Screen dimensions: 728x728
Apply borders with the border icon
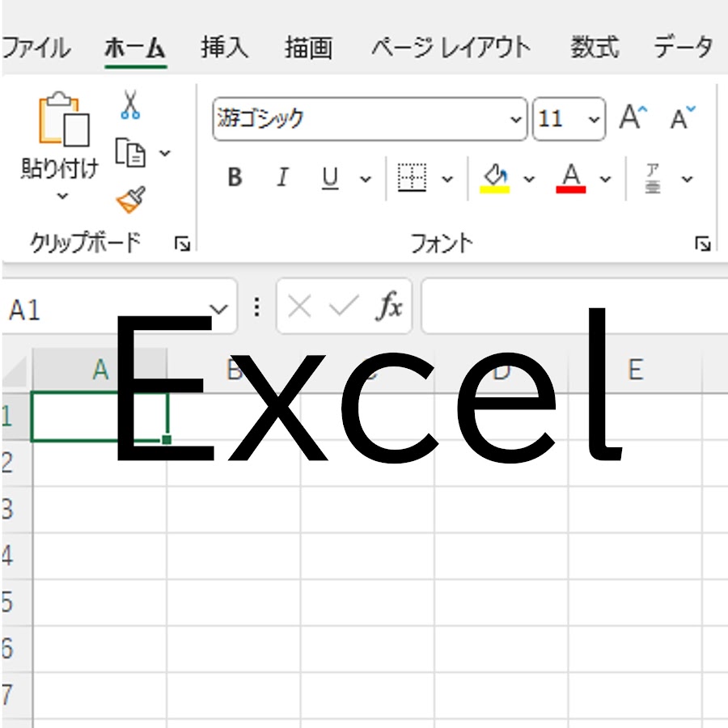click(x=412, y=177)
